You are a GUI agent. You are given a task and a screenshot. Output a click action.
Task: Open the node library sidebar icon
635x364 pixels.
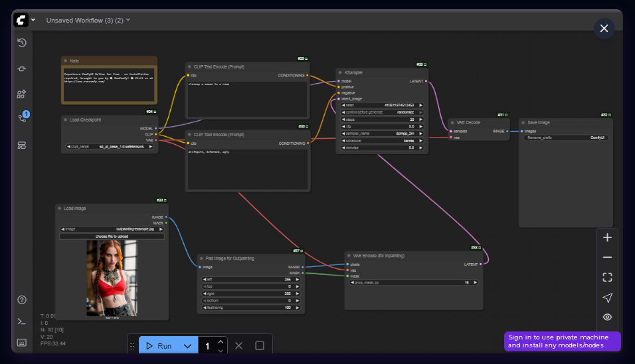pos(22,68)
